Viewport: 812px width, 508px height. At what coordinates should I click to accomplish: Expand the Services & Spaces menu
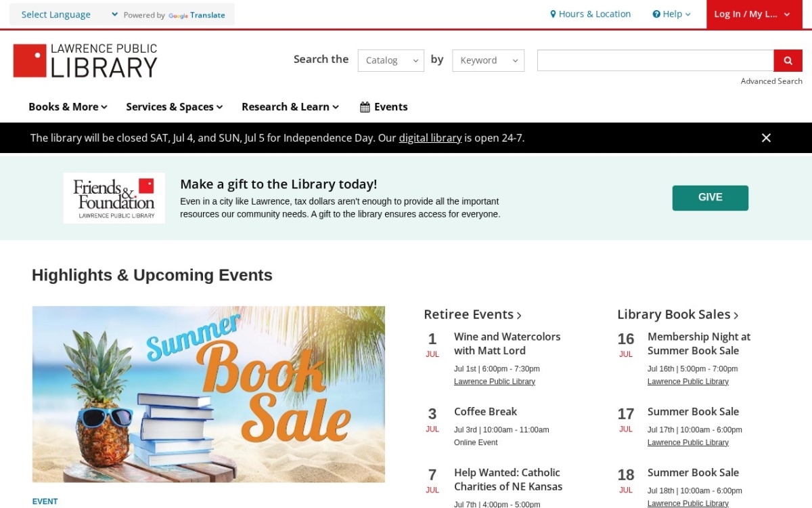174,107
